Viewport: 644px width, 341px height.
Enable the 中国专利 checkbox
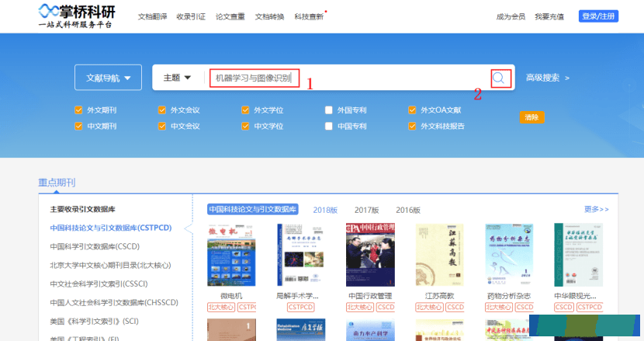[328, 126]
